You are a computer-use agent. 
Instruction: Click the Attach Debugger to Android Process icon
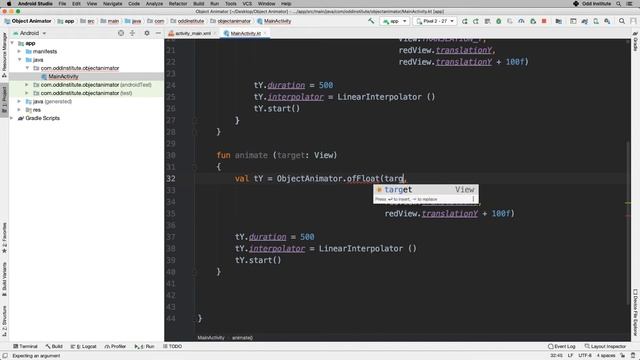click(x=533, y=21)
